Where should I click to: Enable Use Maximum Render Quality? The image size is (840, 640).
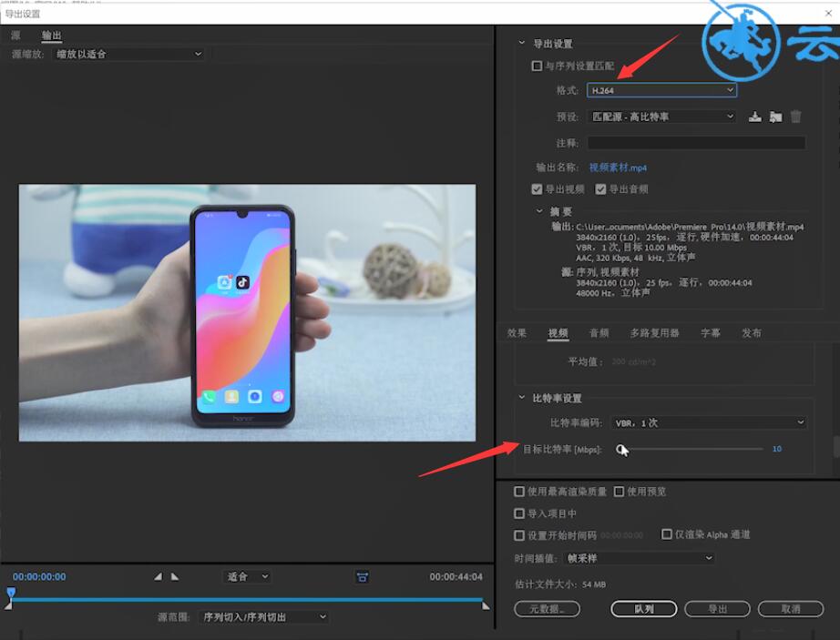[519, 492]
